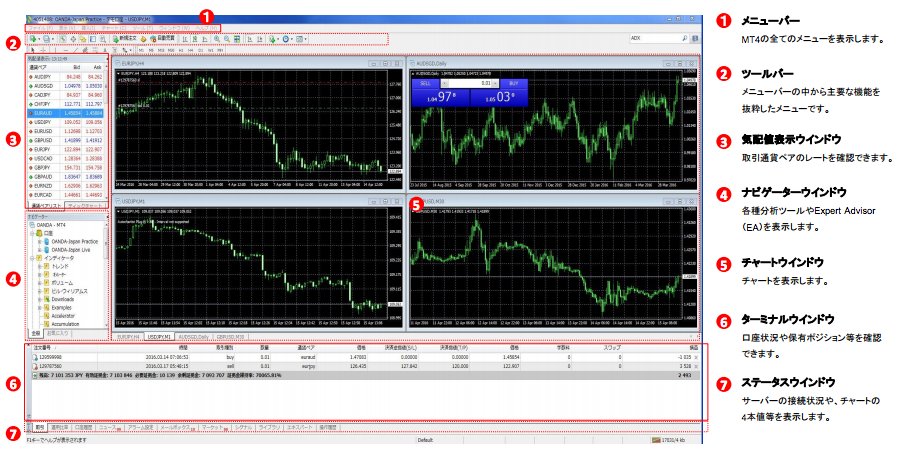Select the Accumulation indicator item
The image size is (899, 461).
65,324
